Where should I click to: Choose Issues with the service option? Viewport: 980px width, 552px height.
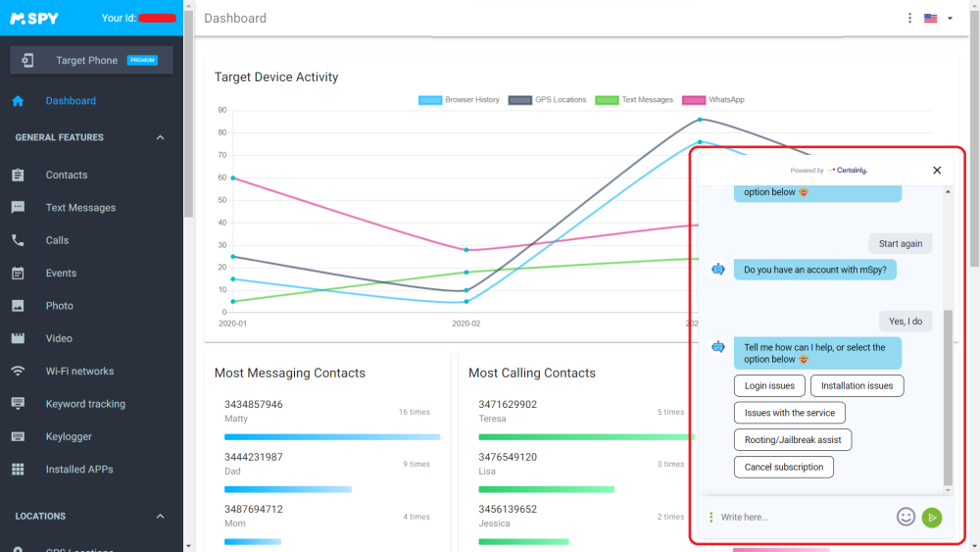[789, 413]
